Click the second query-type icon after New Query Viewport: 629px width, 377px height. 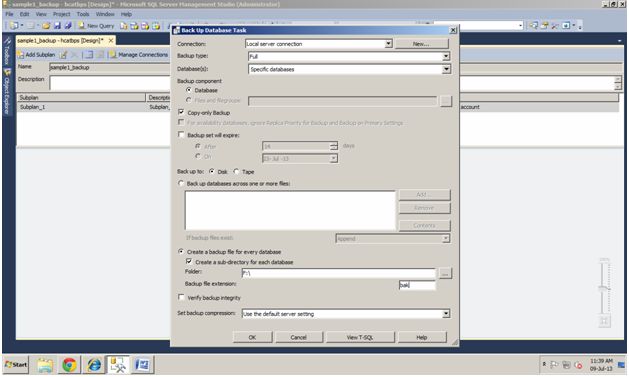[134, 26]
